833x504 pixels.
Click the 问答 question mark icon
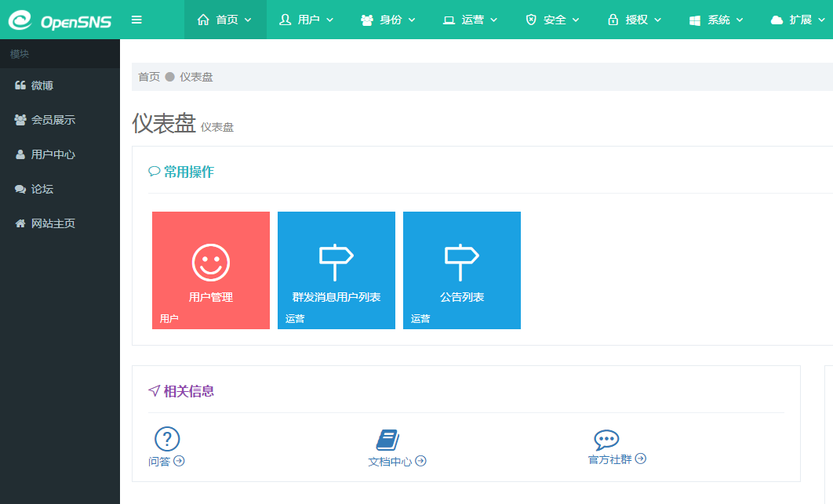point(167,440)
